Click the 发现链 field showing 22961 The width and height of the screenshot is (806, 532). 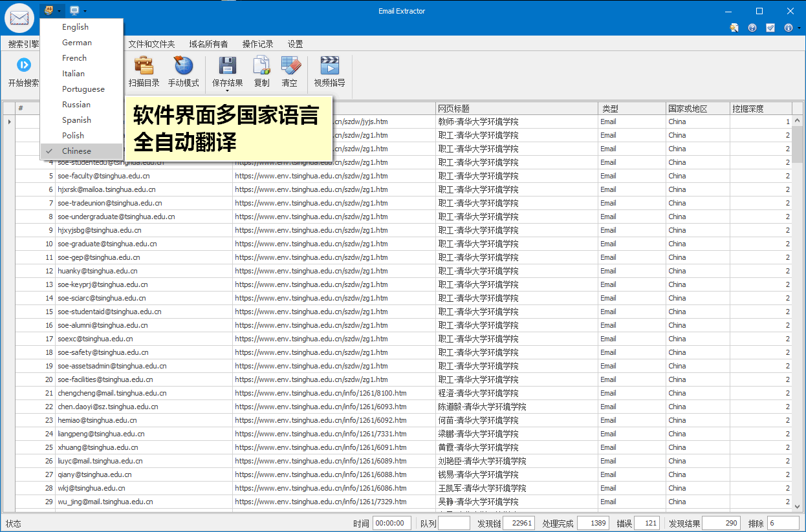click(519, 524)
